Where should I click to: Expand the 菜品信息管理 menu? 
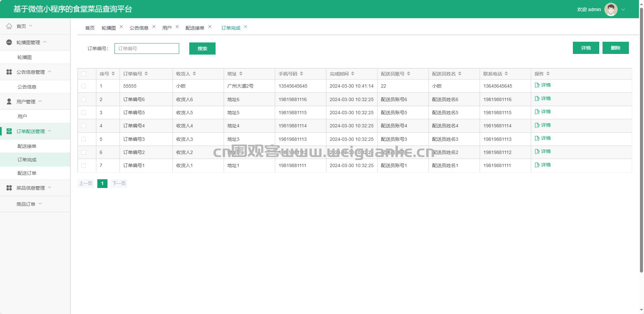coord(30,188)
